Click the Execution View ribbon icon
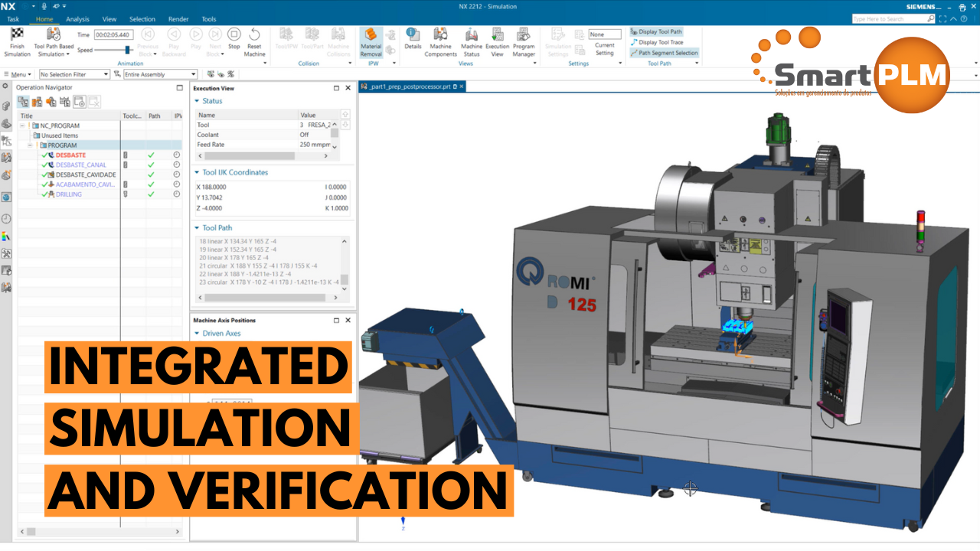This screenshot has width=980, height=551. point(497,35)
